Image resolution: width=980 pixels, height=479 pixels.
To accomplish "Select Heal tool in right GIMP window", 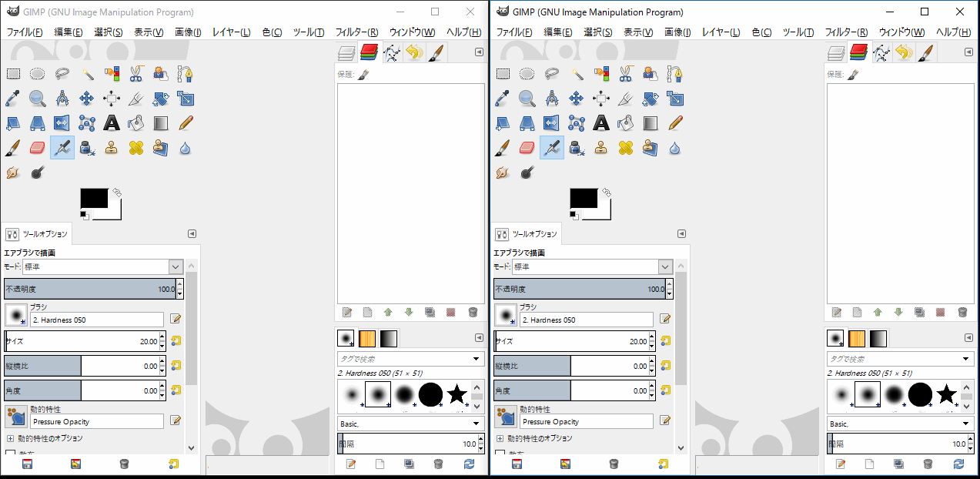I will 626,148.
